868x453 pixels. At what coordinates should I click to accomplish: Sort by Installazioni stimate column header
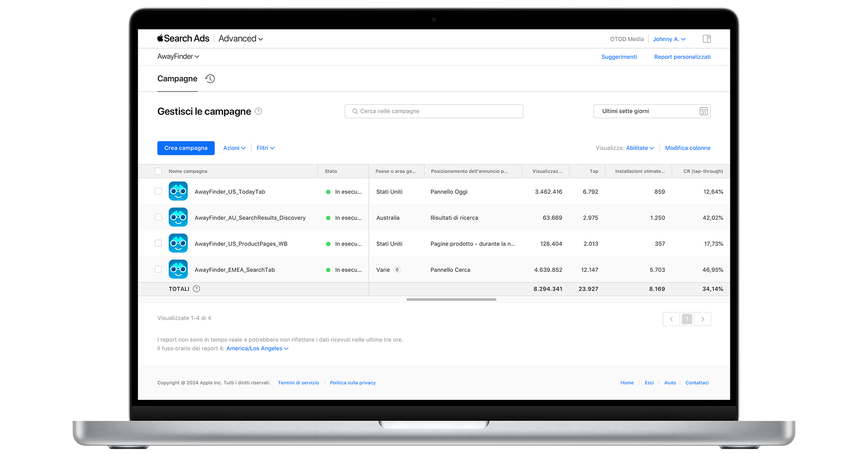coord(640,171)
